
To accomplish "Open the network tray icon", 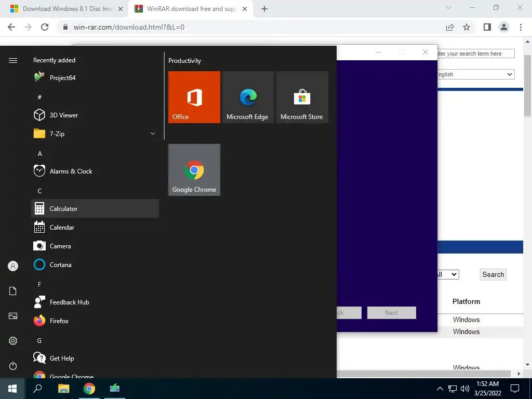I will [x=453, y=389].
